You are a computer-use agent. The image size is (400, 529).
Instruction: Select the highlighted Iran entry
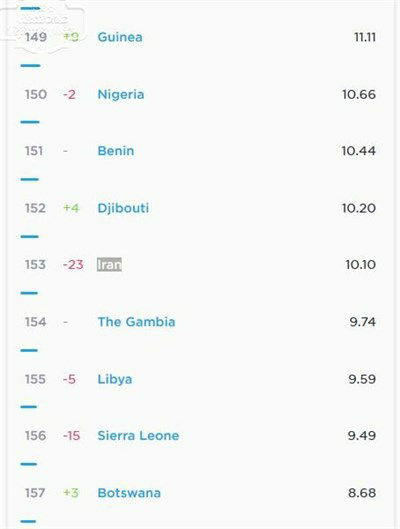point(109,264)
